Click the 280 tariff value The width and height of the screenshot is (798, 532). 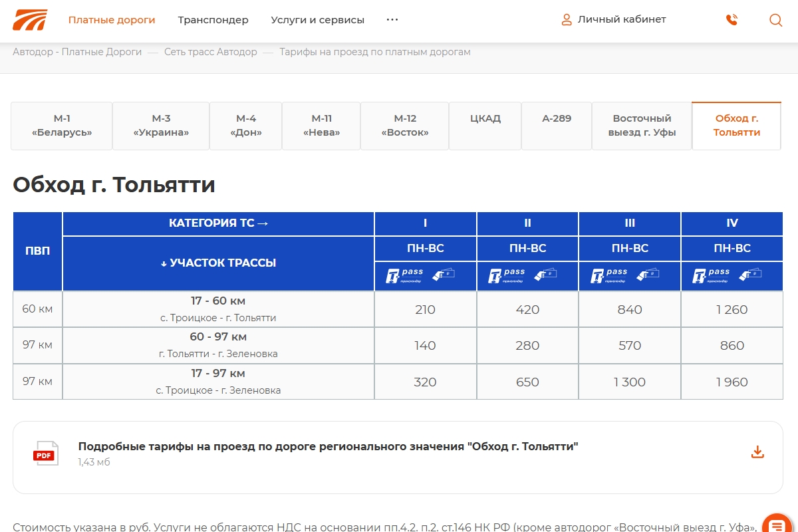(528, 346)
